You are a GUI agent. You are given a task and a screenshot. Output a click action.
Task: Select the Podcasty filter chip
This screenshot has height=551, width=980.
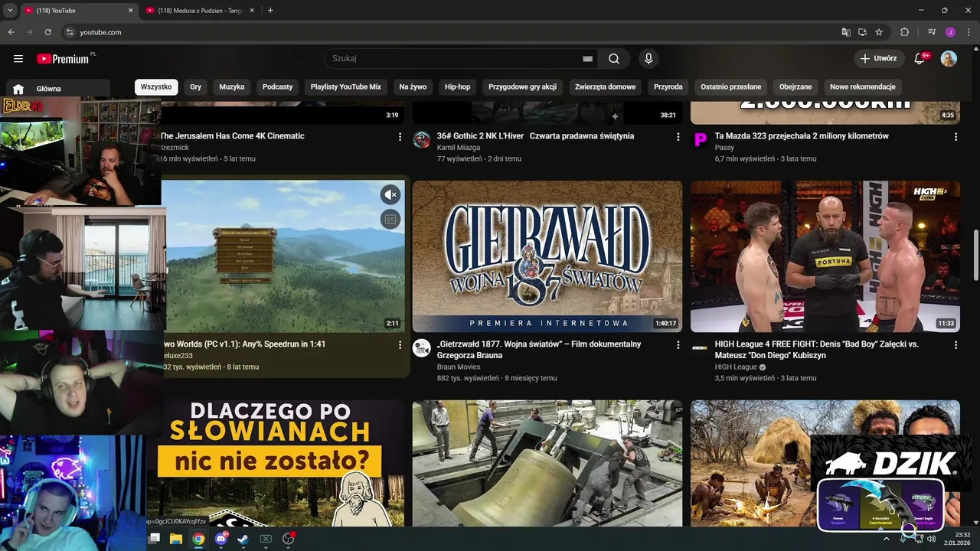(x=277, y=87)
